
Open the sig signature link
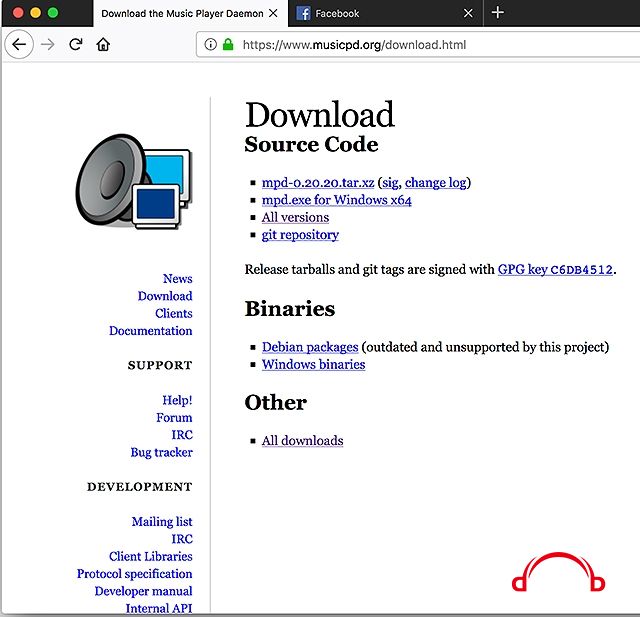click(x=390, y=182)
